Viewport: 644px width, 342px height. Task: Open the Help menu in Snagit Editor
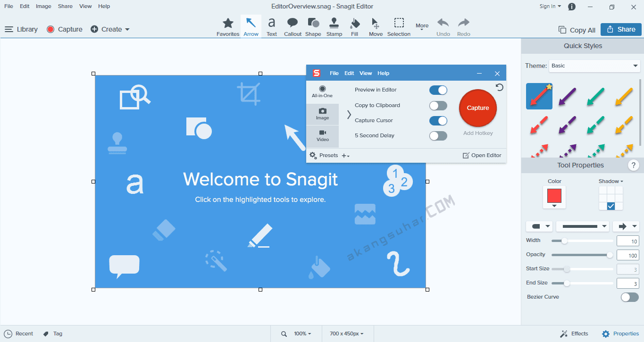pyautogui.click(x=104, y=6)
